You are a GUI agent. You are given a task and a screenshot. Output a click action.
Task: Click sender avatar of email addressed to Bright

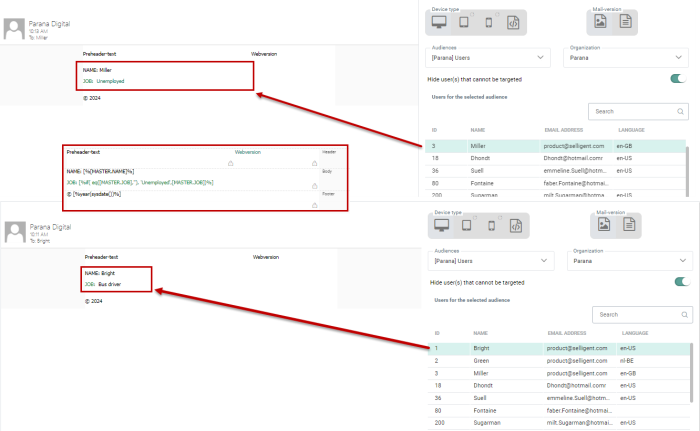tap(14, 232)
